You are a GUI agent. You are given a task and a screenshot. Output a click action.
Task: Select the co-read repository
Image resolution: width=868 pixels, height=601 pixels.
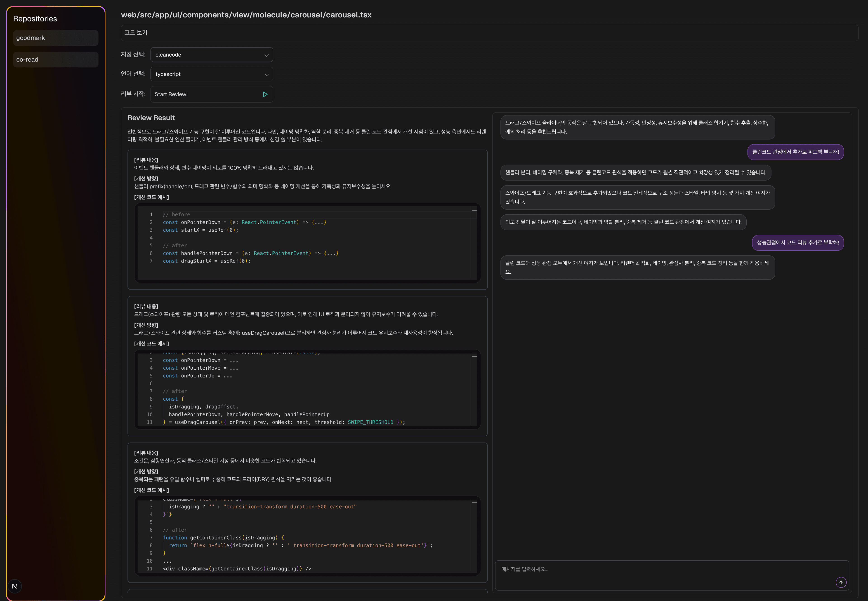click(x=56, y=59)
